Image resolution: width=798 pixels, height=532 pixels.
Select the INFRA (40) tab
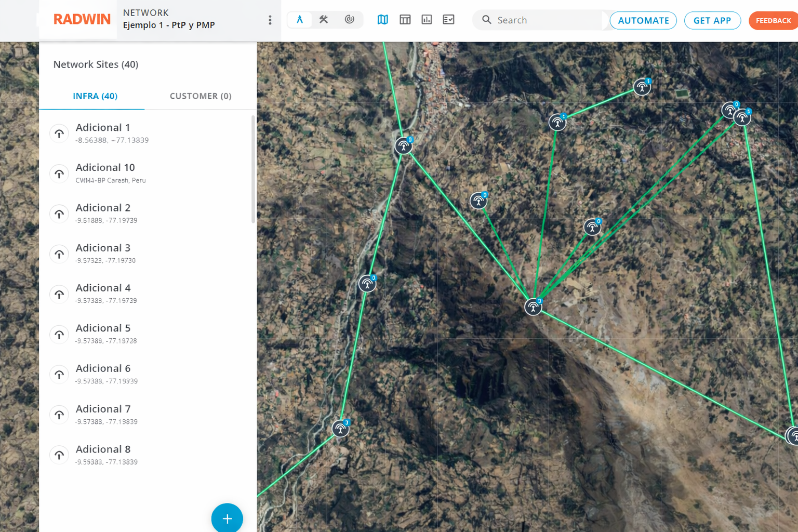(95, 96)
